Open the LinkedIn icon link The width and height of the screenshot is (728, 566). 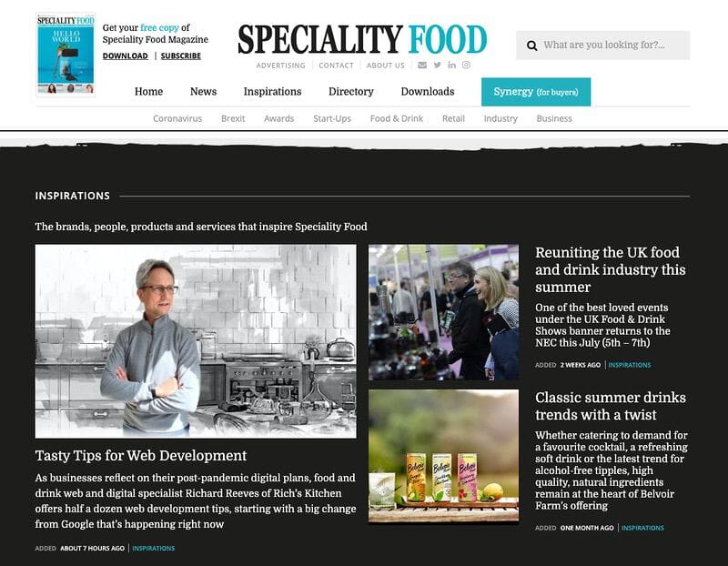click(451, 65)
